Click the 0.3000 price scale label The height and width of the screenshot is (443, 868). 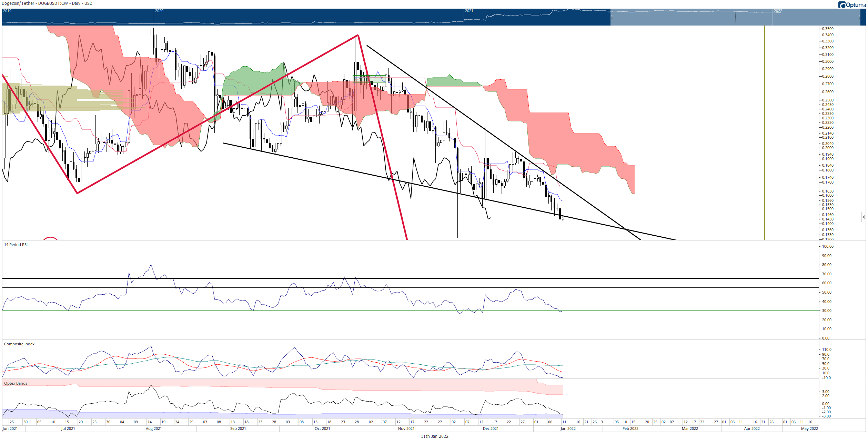coord(828,61)
